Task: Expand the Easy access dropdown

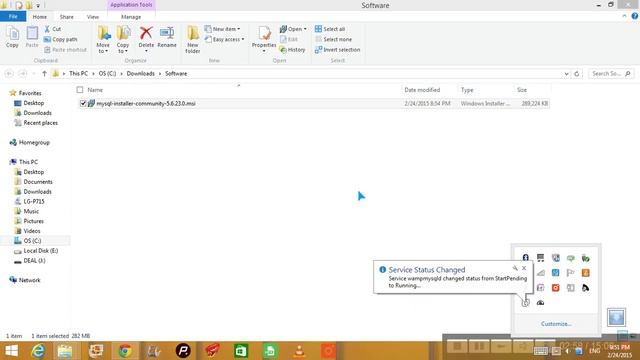Action: pos(224,39)
